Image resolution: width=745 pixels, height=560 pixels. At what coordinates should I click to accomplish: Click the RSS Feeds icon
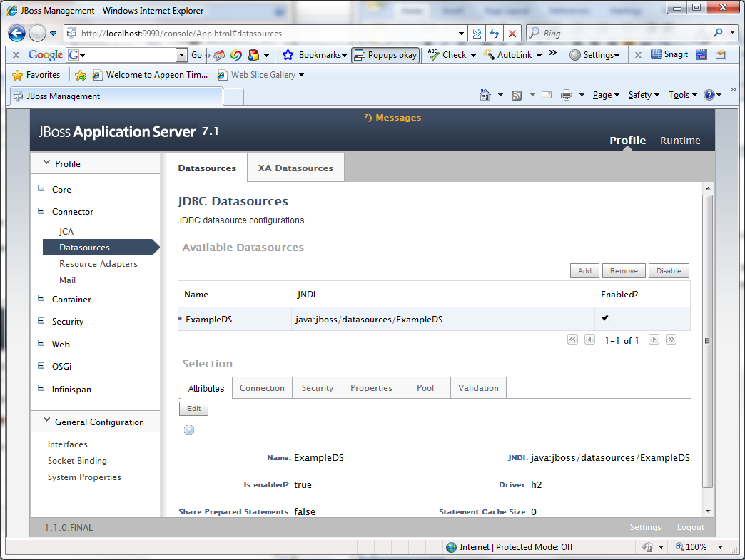click(517, 96)
